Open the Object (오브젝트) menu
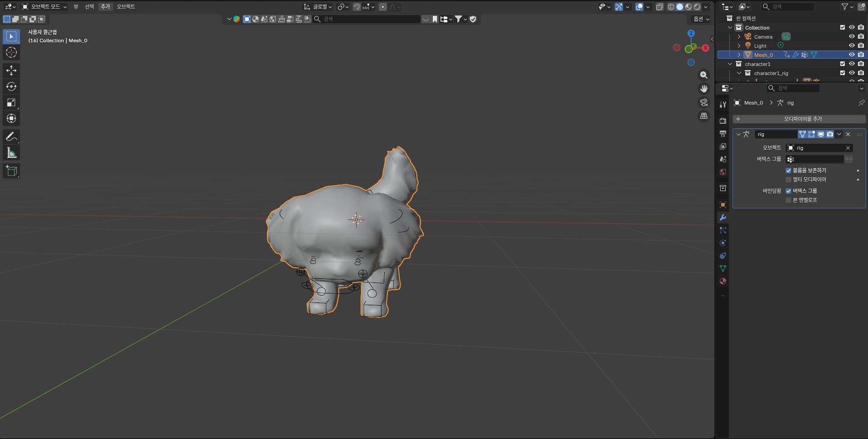This screenshot has width=868, height=439. coord(126,7)
